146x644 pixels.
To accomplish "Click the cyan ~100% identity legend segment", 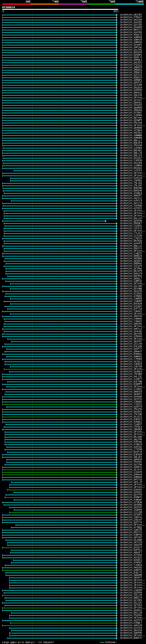I will click(x=130, y=4).
